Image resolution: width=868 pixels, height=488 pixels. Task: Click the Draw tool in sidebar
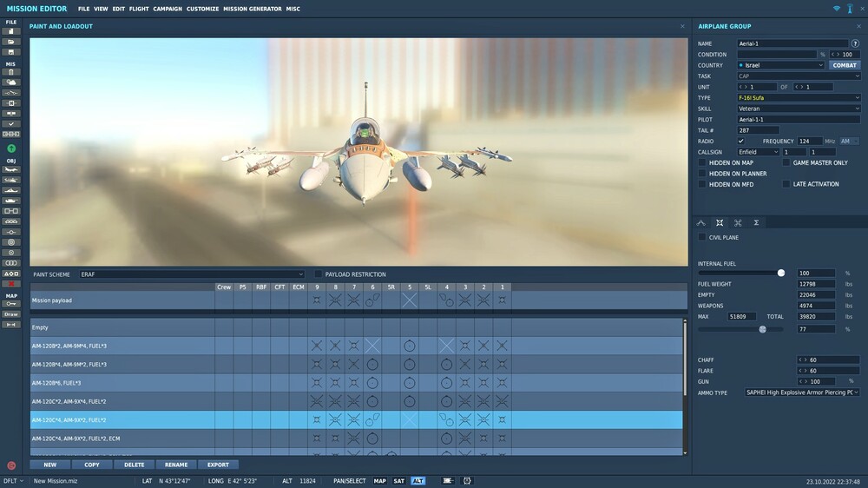pos(11,314)
